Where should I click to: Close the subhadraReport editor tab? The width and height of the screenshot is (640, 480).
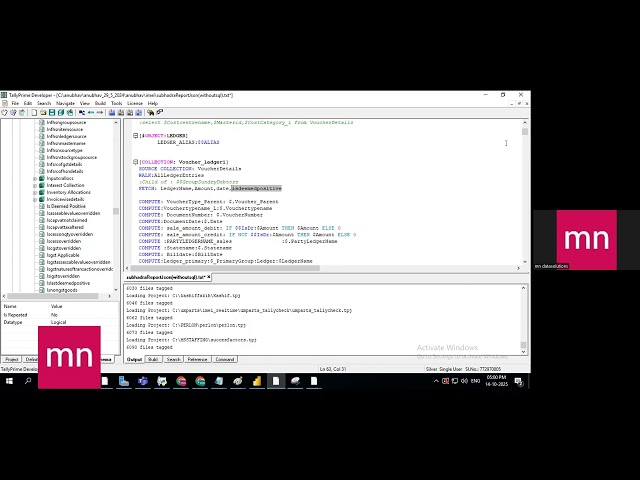coord(209,277)
